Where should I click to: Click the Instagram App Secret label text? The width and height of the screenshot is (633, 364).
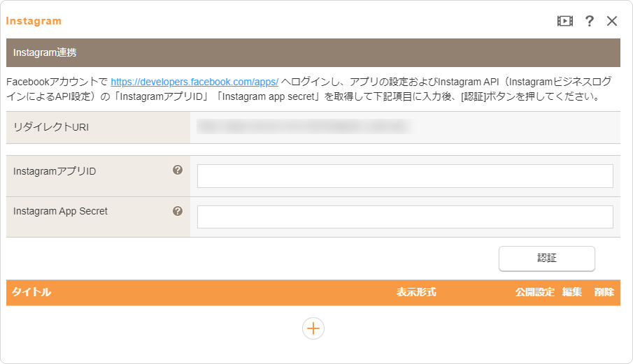[x=60, y=211]
